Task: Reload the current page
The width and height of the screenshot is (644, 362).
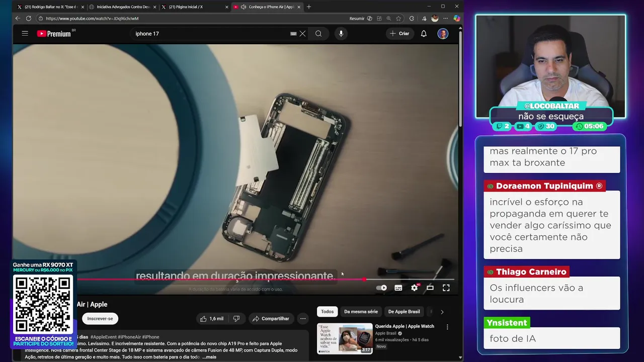Action: [x=29, y=18]
